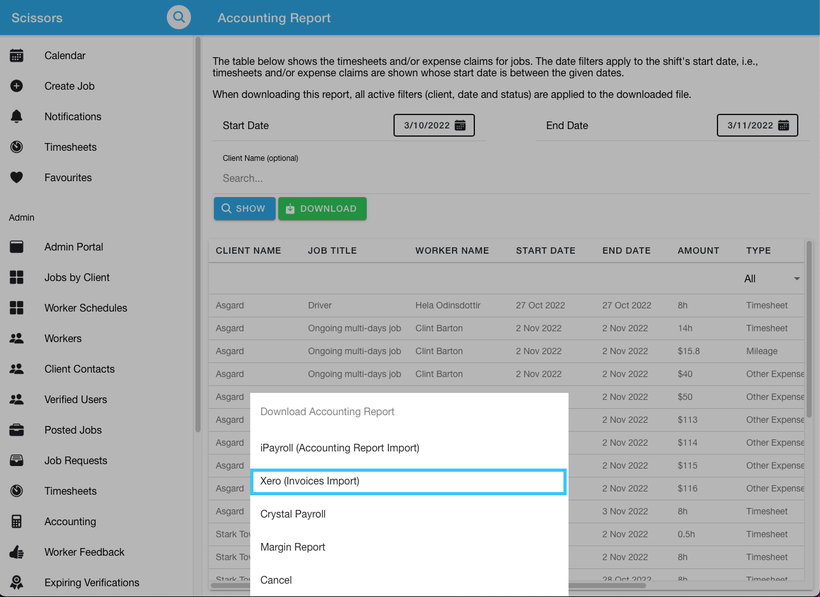The image size is (820, 597).
Task: Select Xero (Invoices Import) option
Action: pyautogui.click(x=408, y=481)
